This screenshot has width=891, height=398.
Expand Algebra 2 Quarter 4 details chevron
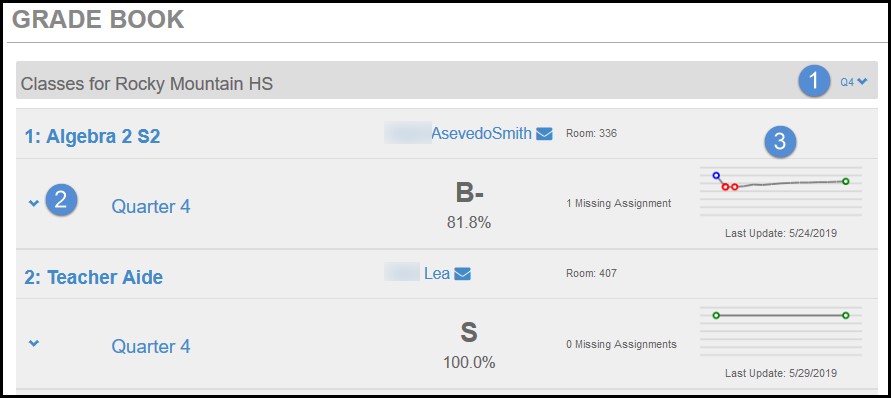[34, 203]
